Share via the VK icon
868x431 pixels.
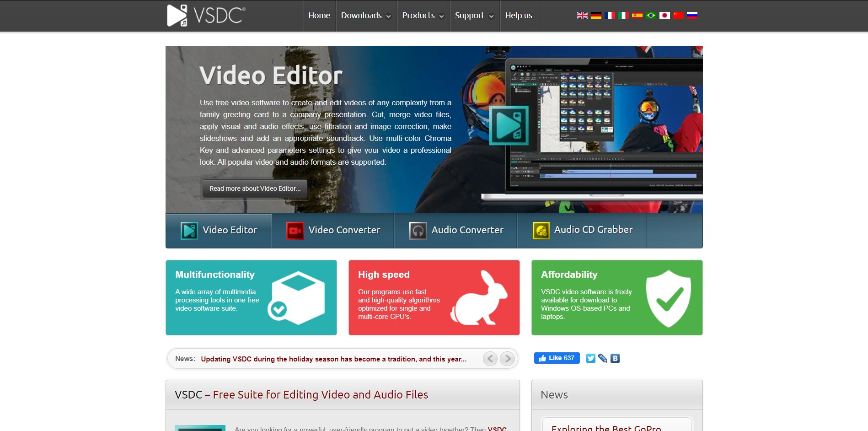(x=615, y=358)
